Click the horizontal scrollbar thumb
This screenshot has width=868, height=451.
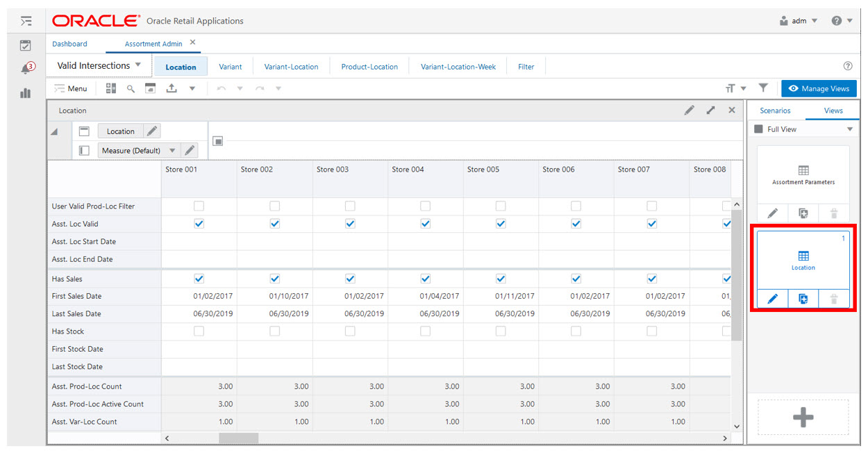coord(238,438)
